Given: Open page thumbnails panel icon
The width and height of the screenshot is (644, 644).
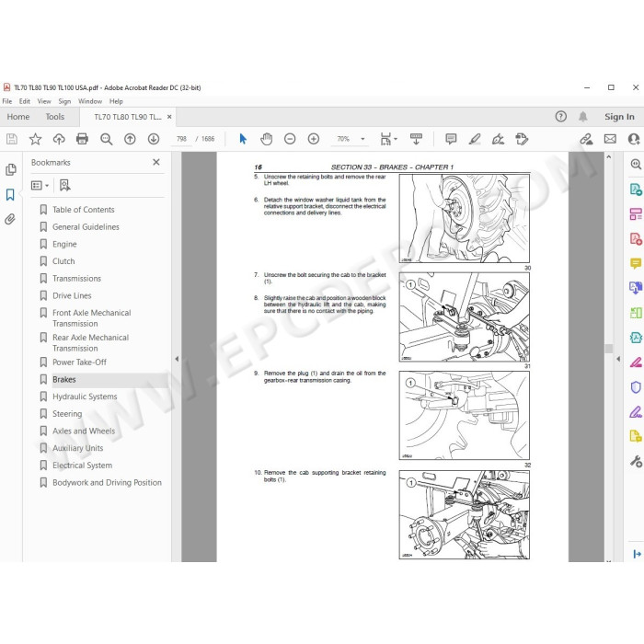Looking at the screenshot, I should coord(11,169).
